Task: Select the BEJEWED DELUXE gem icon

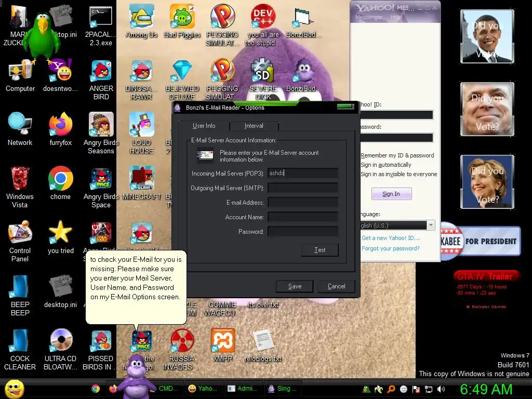Action: (182, 80)
